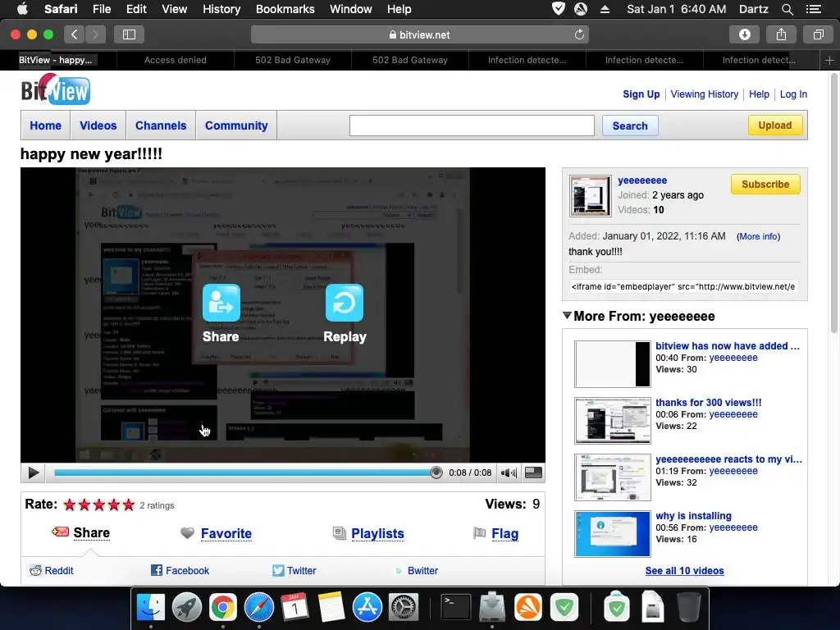840x630 pixels.
Task: Open System Preferences from the Dock
Action: pos(403,607)
